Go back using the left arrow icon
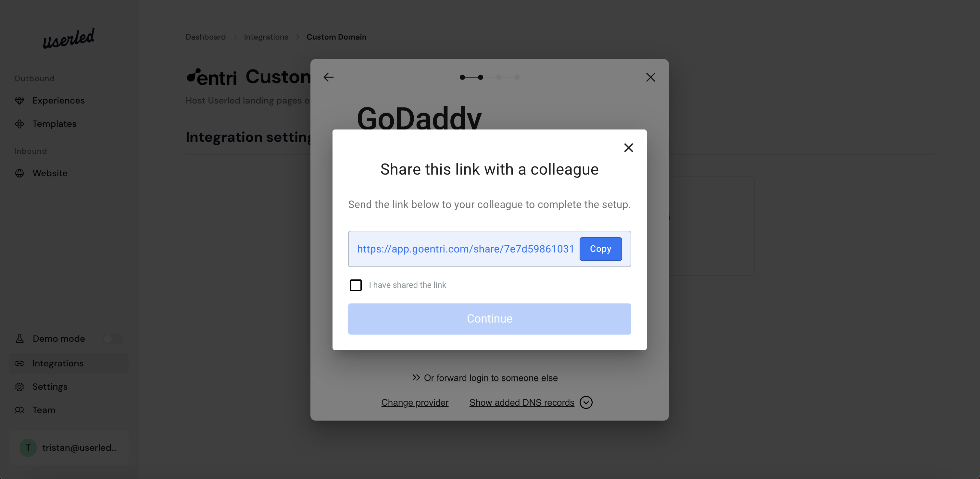 click(x=328, y=78)
